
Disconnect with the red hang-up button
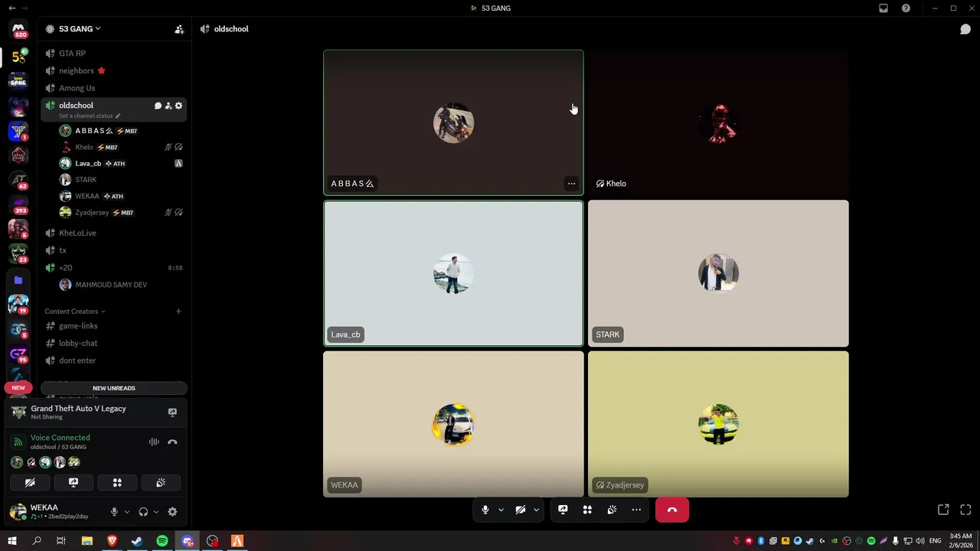pyautogui.click(x=672, y=510)
